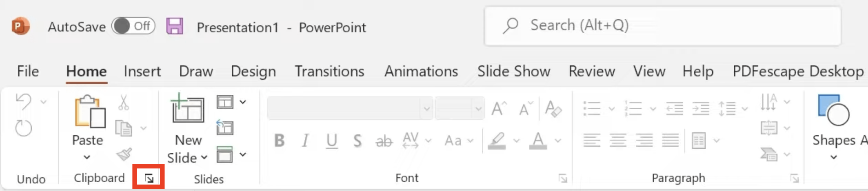Toggle Underline text formatting
The image size is (868, 191).
coord(332,140)
